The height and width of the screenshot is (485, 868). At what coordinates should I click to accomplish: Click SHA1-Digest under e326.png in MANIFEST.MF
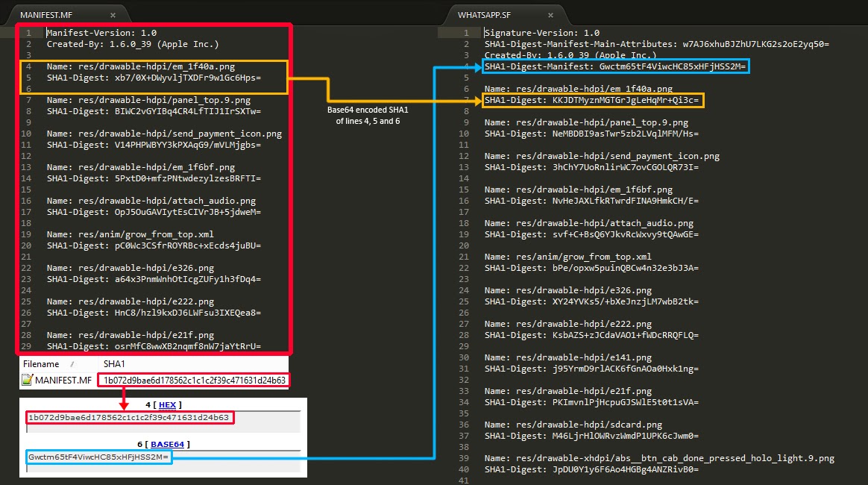(154, 279)
